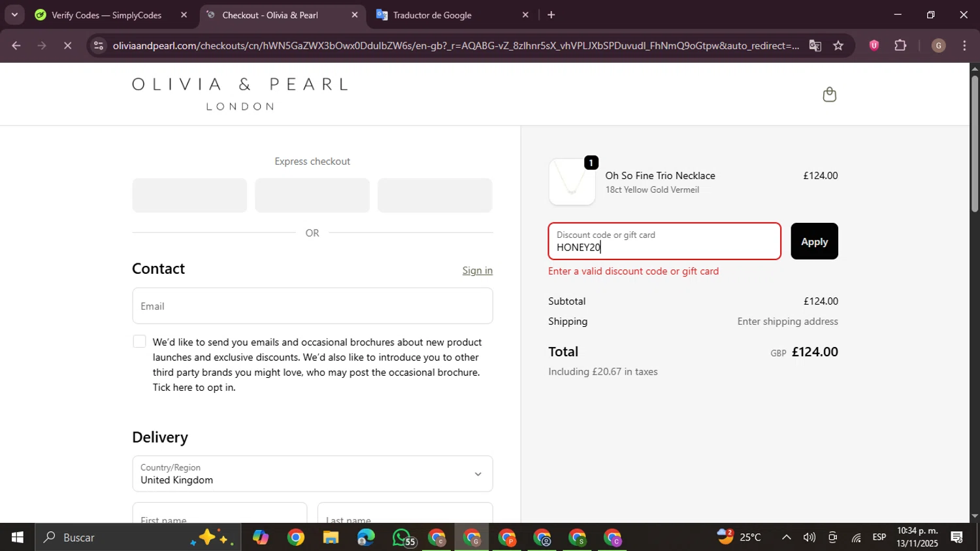This screenshot has height=551, width=980.
Task: Open the weather widget showing 25°C
Action: point(740,537)
